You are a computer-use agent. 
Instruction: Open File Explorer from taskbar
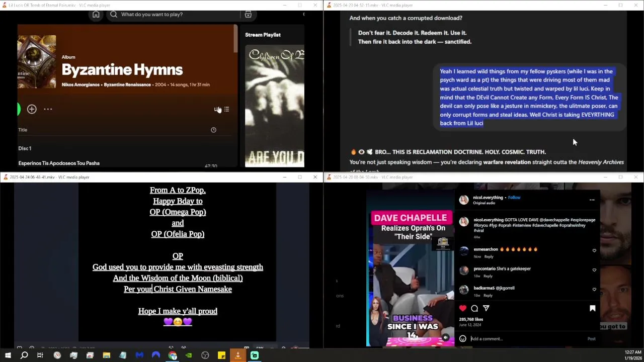pyautogui.click(x=106, y=355)
